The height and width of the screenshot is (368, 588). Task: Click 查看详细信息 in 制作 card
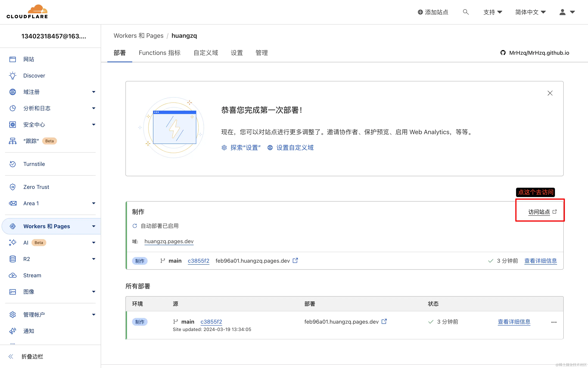tap(541, 261)
